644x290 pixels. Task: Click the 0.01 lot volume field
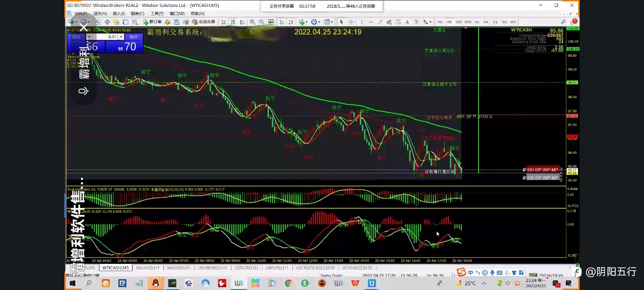[x=105, y=37]
